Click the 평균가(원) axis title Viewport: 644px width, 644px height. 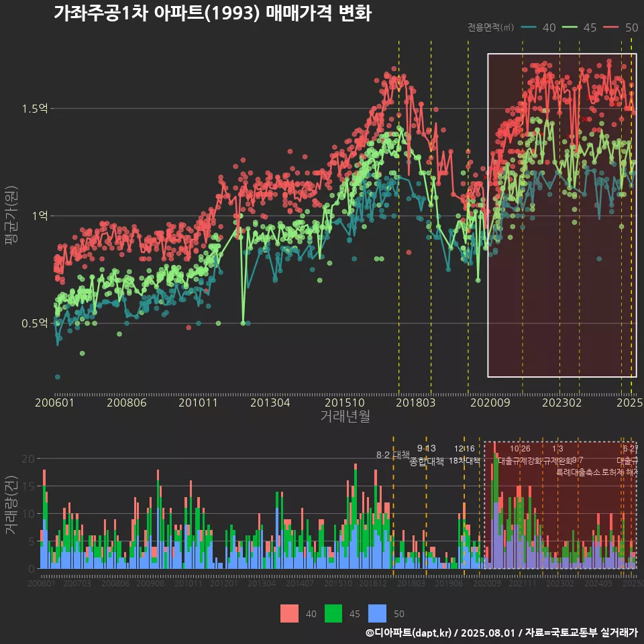coord(11,215)
